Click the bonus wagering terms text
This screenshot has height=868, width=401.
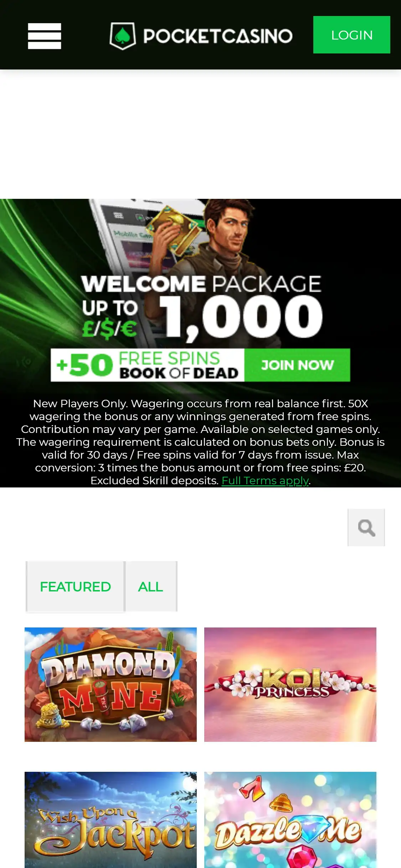click(x=200, y=442)
